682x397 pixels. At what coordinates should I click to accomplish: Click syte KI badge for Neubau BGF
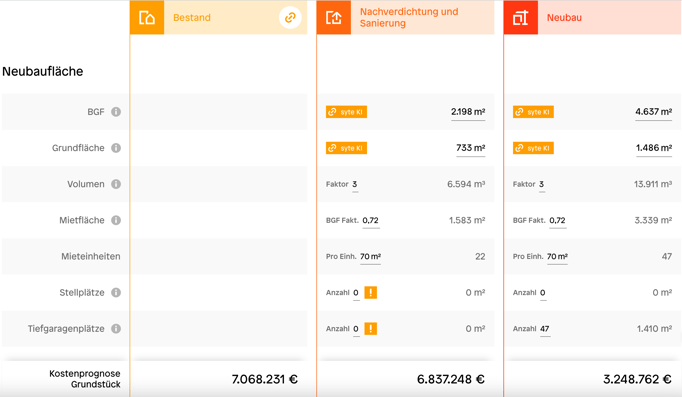(x=533, y=112)
